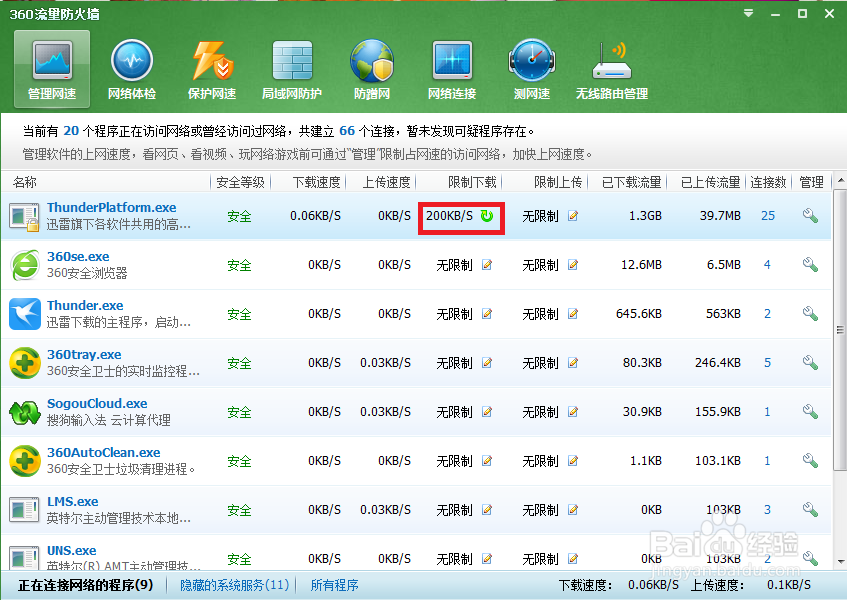Sort by 上传速度 column header
This screenshot has width=847, height=600.
pyautogui.click(x=386, y=183)
